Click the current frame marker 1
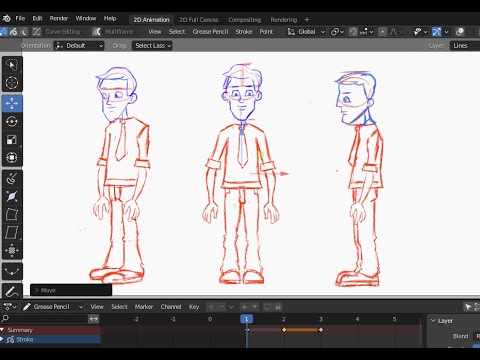This screenshot has width=480, height=360. [x=247, y=319]
